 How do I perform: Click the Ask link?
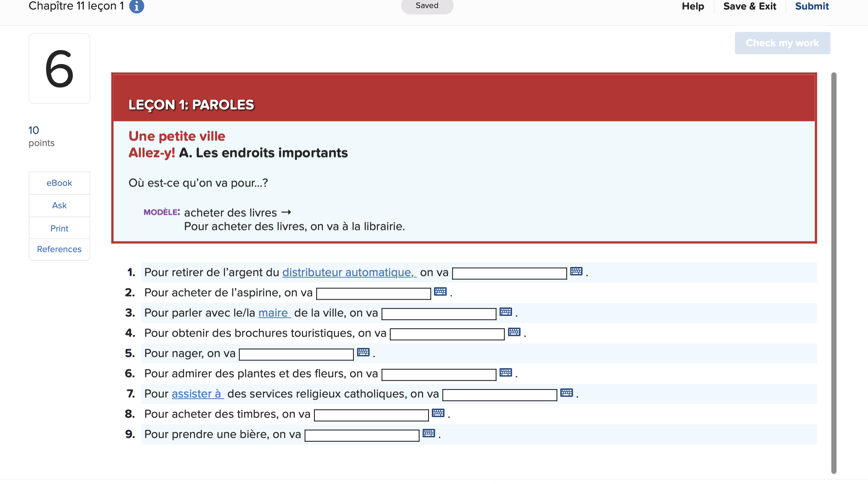coord(59,205)
